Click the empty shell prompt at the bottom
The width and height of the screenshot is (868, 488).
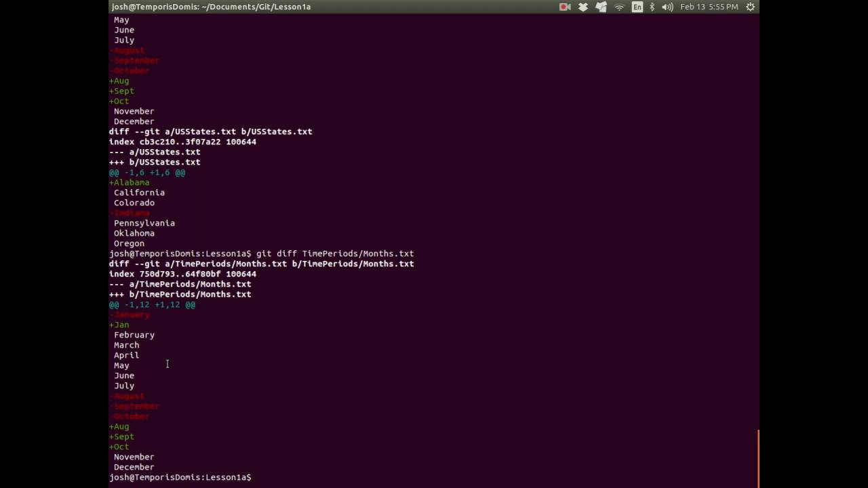(180, 477)
